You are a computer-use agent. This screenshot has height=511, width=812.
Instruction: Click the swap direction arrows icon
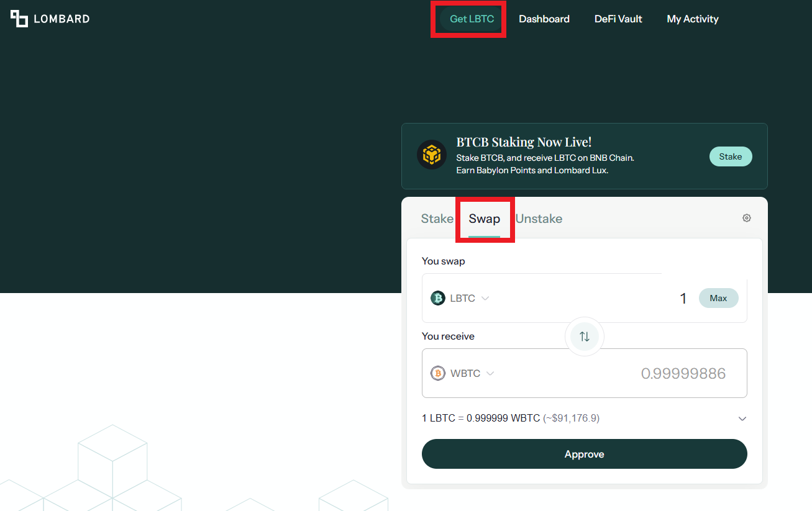click(x=585, y=337)
